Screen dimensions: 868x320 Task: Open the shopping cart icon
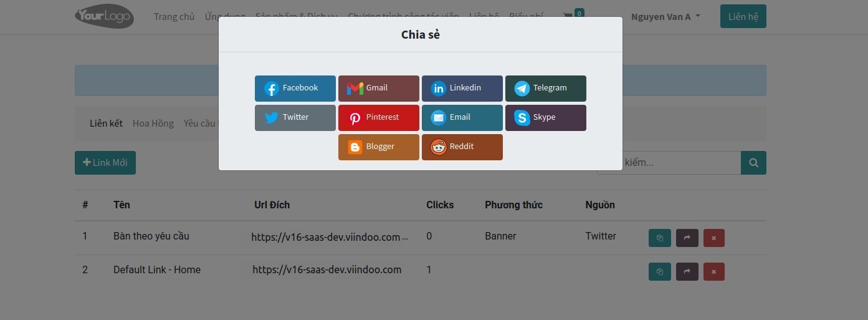point(568,16)
